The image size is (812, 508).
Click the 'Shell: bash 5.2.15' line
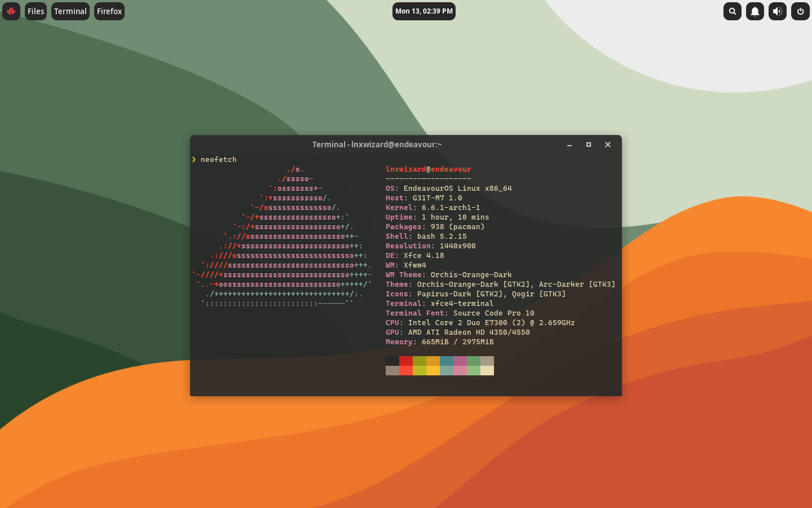tap(426, 237)
